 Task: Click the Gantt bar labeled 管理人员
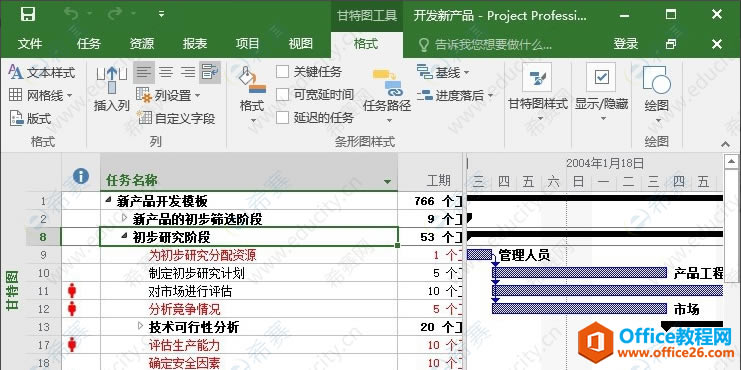479,255
